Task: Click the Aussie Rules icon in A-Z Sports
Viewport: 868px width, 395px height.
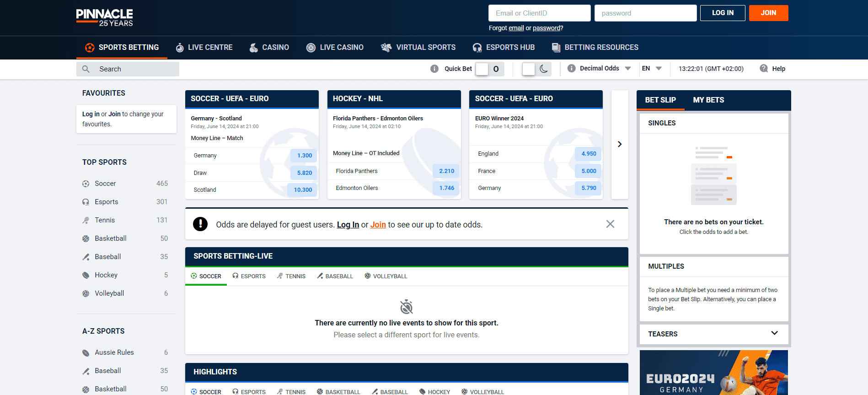Action: pyautogui.click(x=86, y=352)
